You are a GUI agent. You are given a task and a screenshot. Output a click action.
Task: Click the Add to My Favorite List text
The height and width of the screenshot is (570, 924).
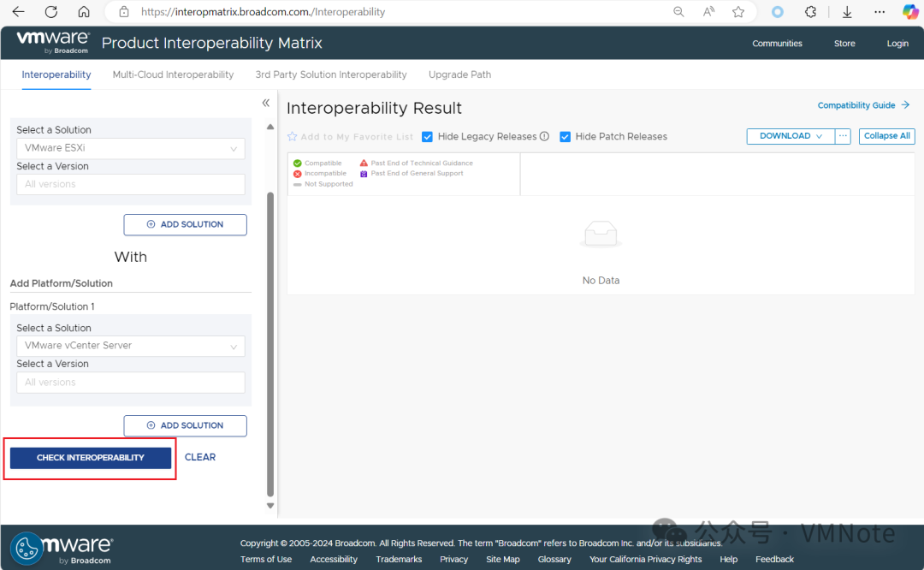pyautogui.click(x=357, y=137)
